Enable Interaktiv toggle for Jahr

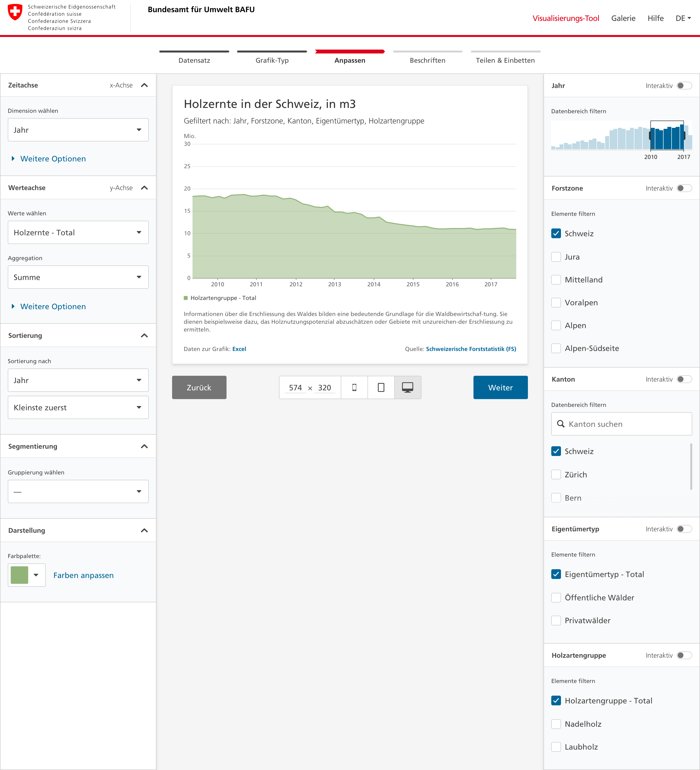click(x=684, y=86)
